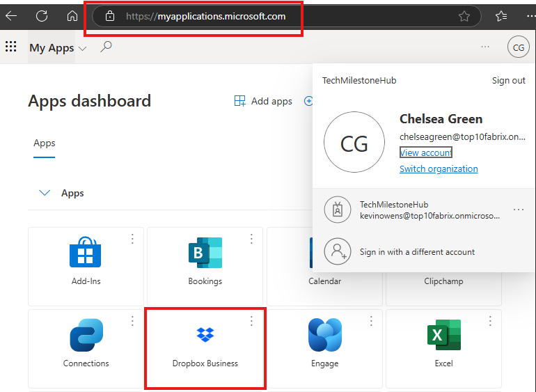The height and width of the screenshot is (392, 536).
Task: Open the Clipchamp app tile
Action: (443, 281)
